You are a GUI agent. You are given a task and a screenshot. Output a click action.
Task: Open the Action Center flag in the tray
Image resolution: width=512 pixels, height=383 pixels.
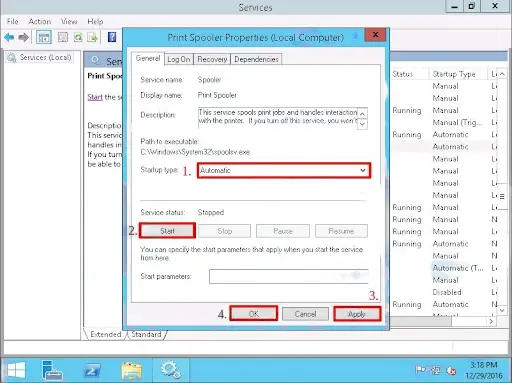pyautogui.click(x=420, y=370)
